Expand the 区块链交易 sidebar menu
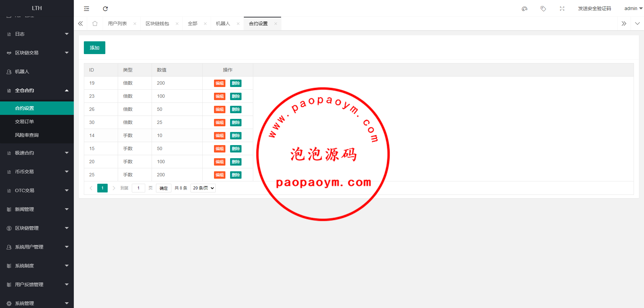 coord(37,53)
